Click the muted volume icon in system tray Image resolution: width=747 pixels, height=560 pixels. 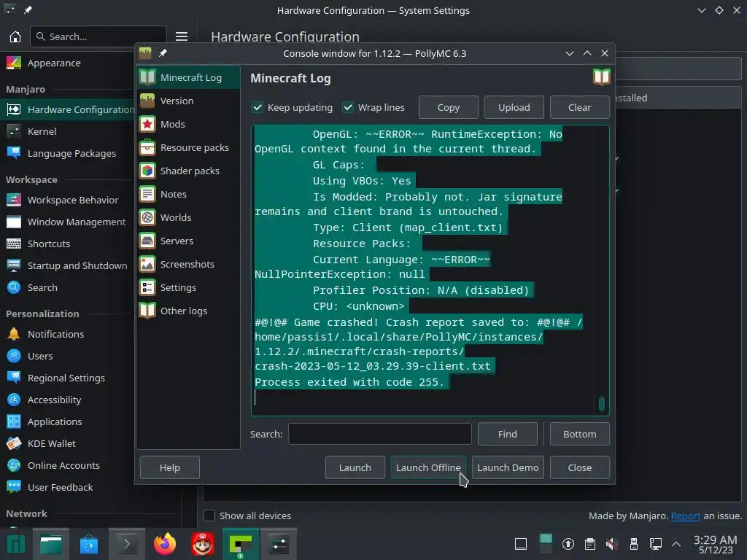[612, 544]
